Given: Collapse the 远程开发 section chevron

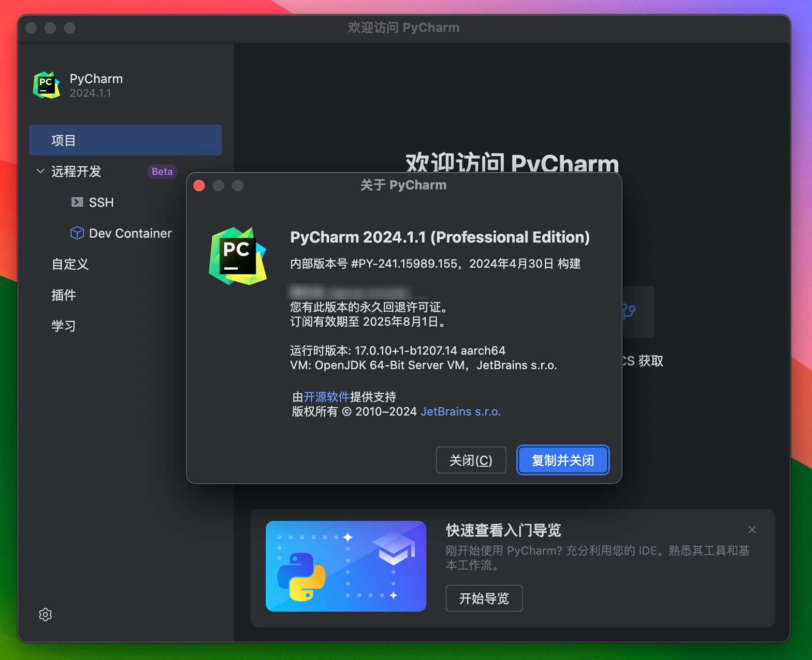Looking at the screenshot, I should [x=41, y=171].
